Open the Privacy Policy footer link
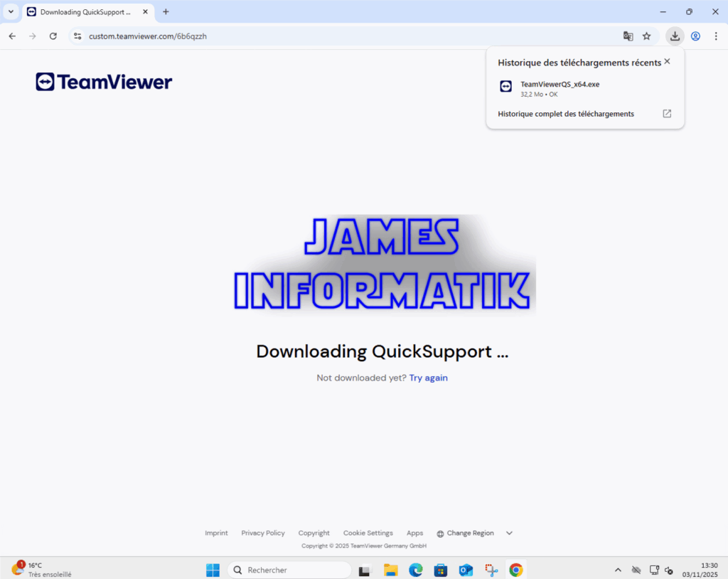This screenshot has width=728, height=579. point(263,533)
